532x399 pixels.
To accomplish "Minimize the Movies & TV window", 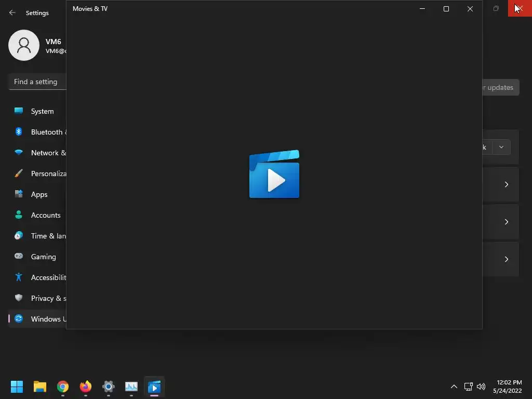I will (422, 9).
